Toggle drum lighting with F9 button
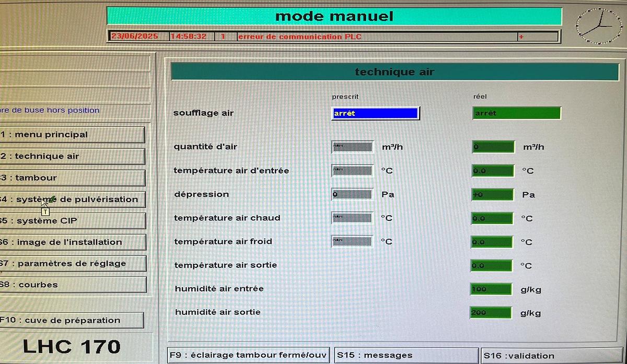 248,356
